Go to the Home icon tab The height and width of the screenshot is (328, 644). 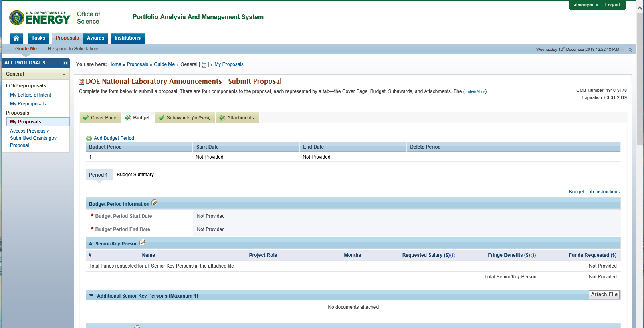[16, 38]
